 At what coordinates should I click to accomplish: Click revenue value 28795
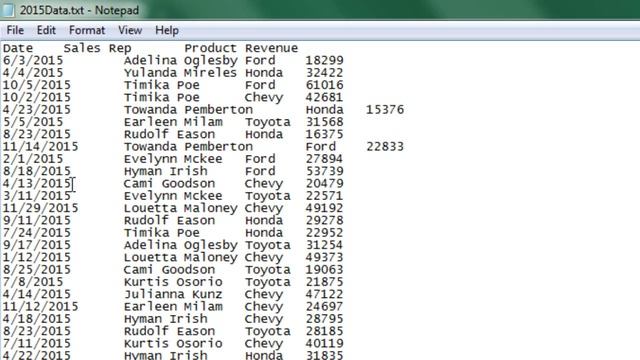point(324,319)
